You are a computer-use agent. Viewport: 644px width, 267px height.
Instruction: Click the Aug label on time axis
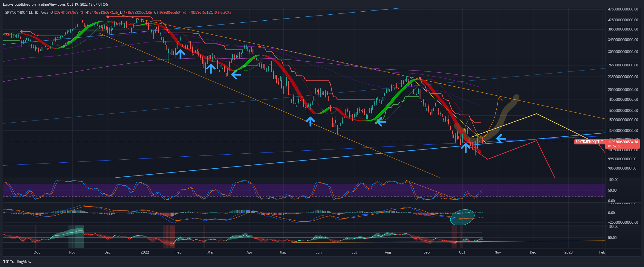click(x=388, y=252)
